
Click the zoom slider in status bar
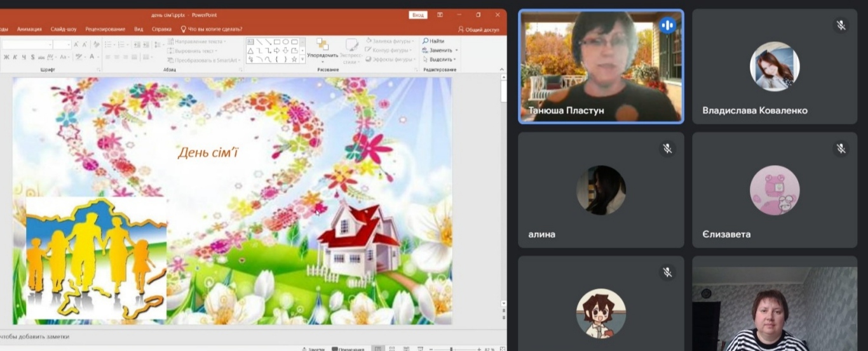[x=451, y=348]
